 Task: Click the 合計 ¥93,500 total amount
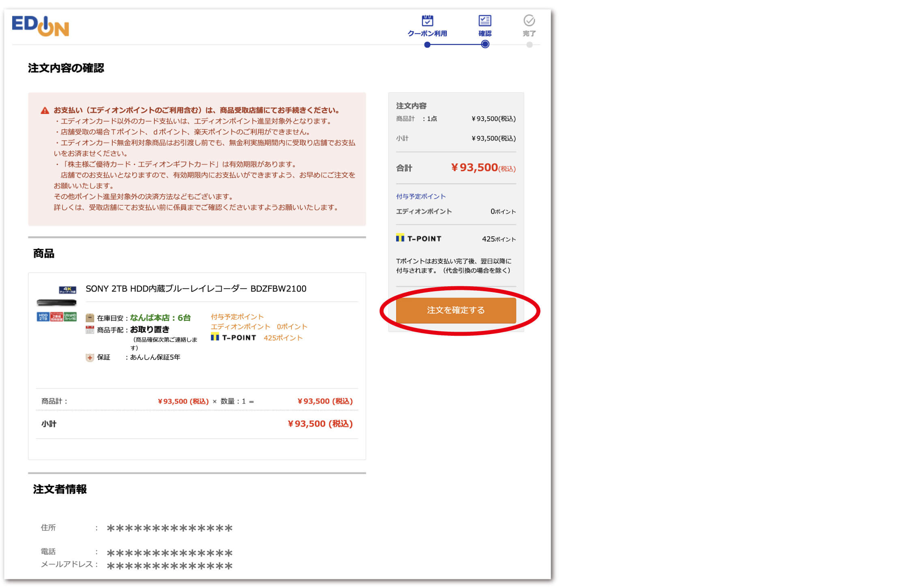(483, 167)
